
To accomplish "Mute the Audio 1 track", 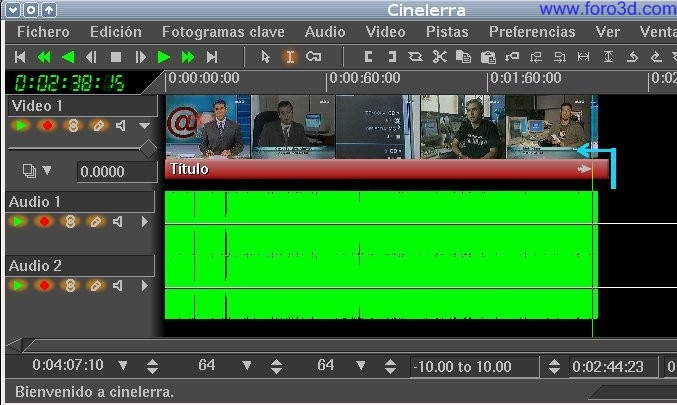I will pyautogui.click(x=117, y=221).
